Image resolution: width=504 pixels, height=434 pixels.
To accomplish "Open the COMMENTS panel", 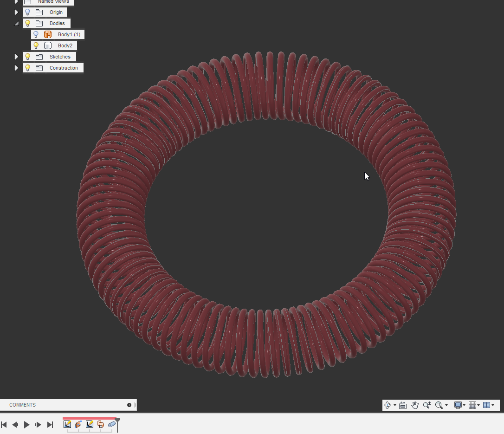I will [x=22, y=405].
